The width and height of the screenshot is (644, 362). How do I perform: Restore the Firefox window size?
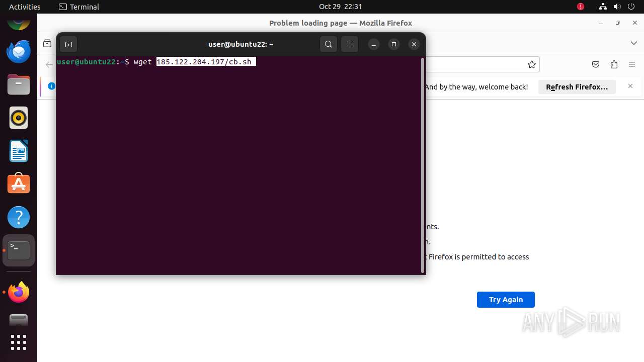617,23
